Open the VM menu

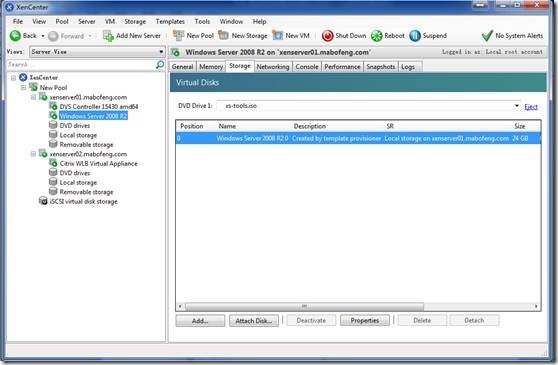pos(110,21)
